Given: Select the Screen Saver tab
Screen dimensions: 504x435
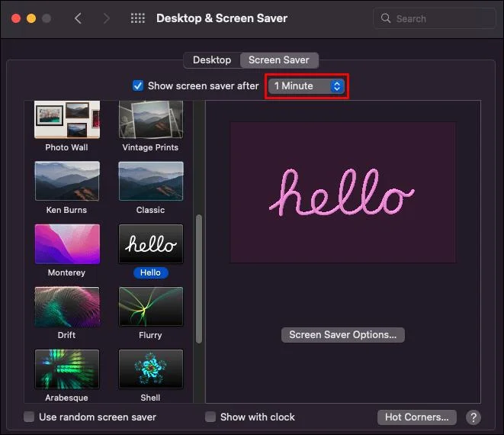Looking at the screenshot, I should pyautogui.click(x=279, y=60).
